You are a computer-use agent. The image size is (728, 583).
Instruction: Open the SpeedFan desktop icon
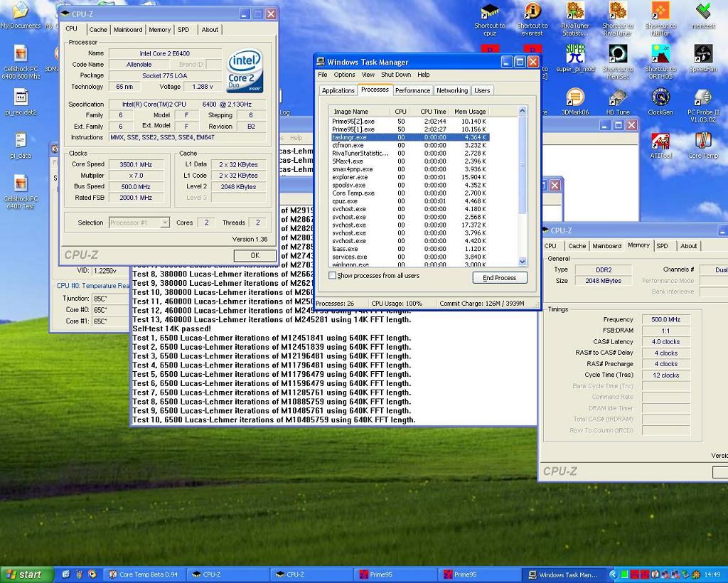(703, 58)
